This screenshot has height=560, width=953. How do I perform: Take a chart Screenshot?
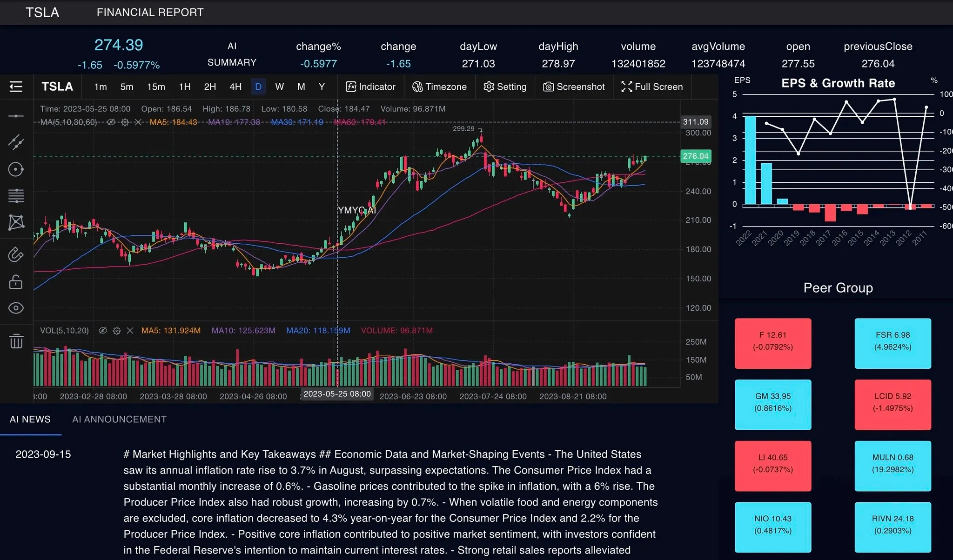click(574, 87)
